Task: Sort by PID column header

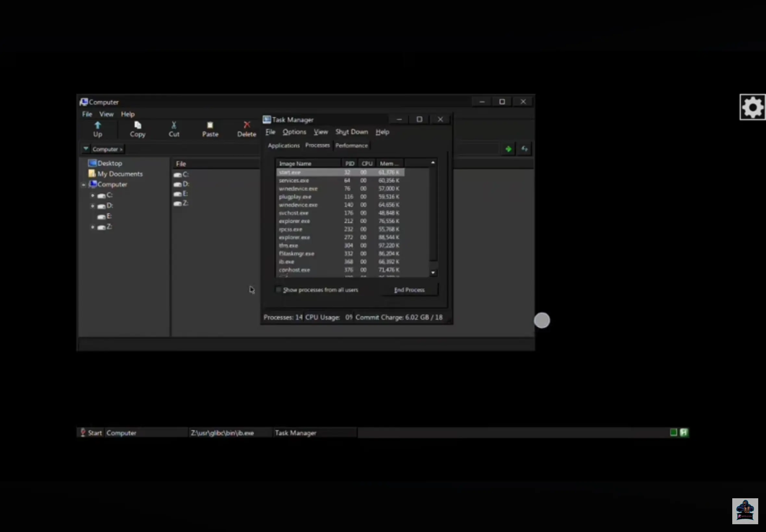Action: click(x=350, y=163)
